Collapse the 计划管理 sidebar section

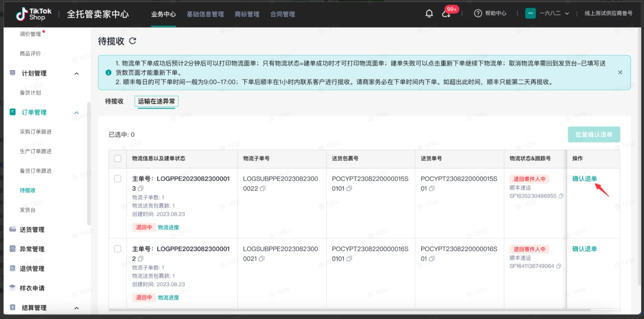[x=77, y=74]
